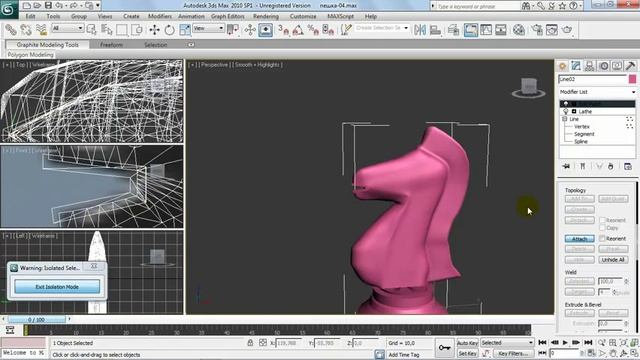Click the Render Production teapot icon
The image size is (640, 360).
[567, 30]
